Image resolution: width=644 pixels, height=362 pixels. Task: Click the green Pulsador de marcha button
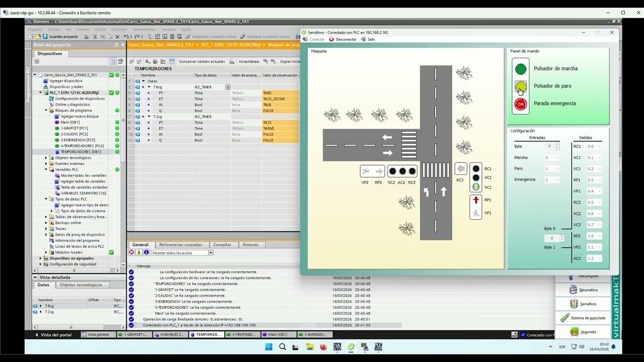click(521, 69)
